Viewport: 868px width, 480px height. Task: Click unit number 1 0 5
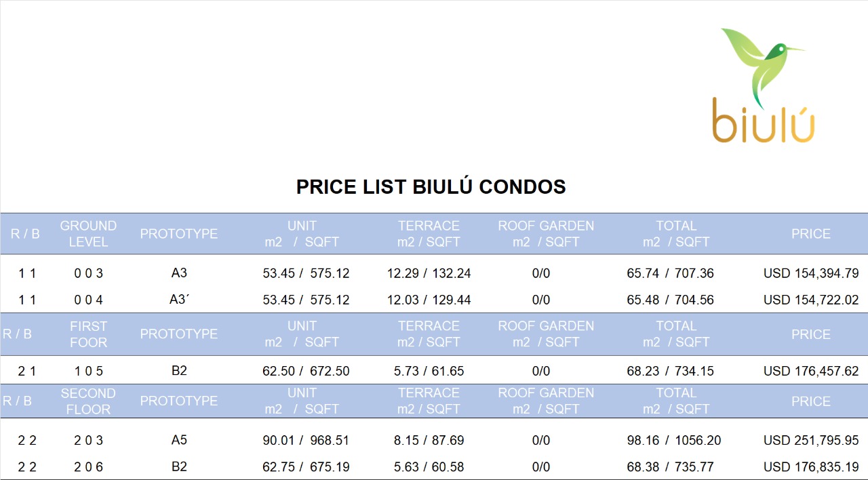click(x=88, y=372)
